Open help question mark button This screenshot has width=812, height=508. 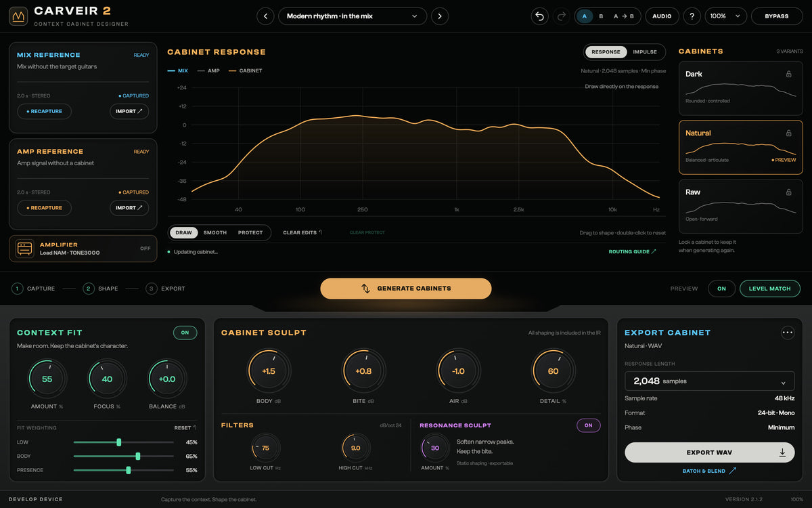[692, 16]
